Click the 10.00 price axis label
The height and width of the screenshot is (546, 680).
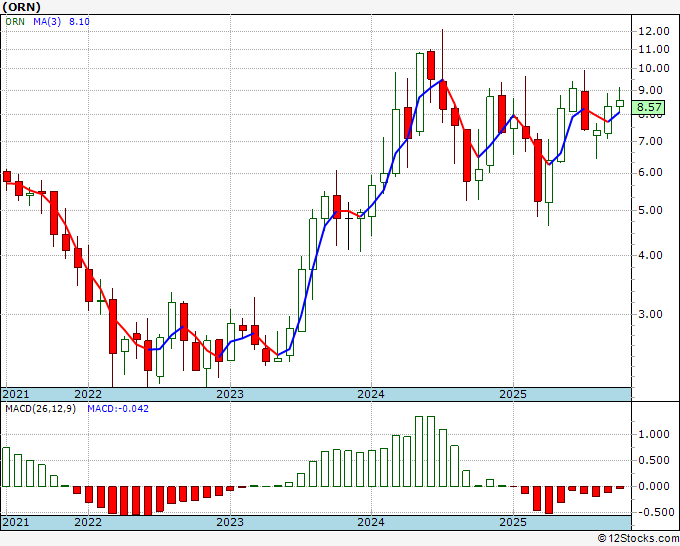[654, 68]
